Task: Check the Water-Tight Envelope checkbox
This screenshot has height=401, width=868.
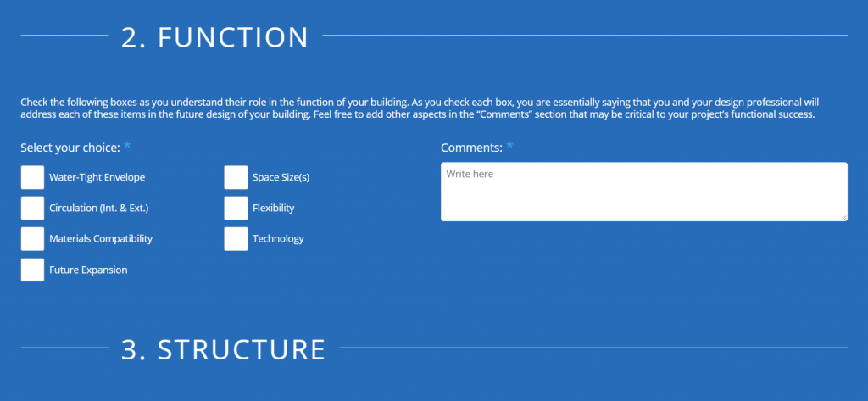Action: [32, 177]
